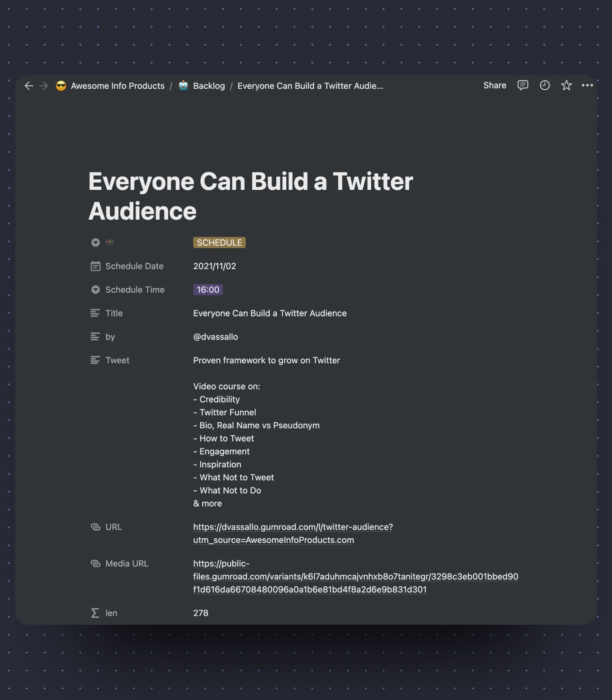Click the Tweet text property icon

click(x=95, y=360)
